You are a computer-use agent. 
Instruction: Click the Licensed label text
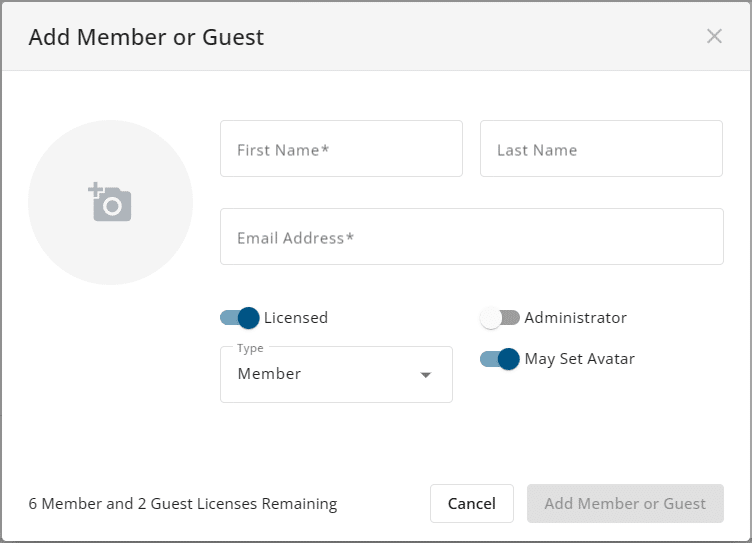point(296,318)
